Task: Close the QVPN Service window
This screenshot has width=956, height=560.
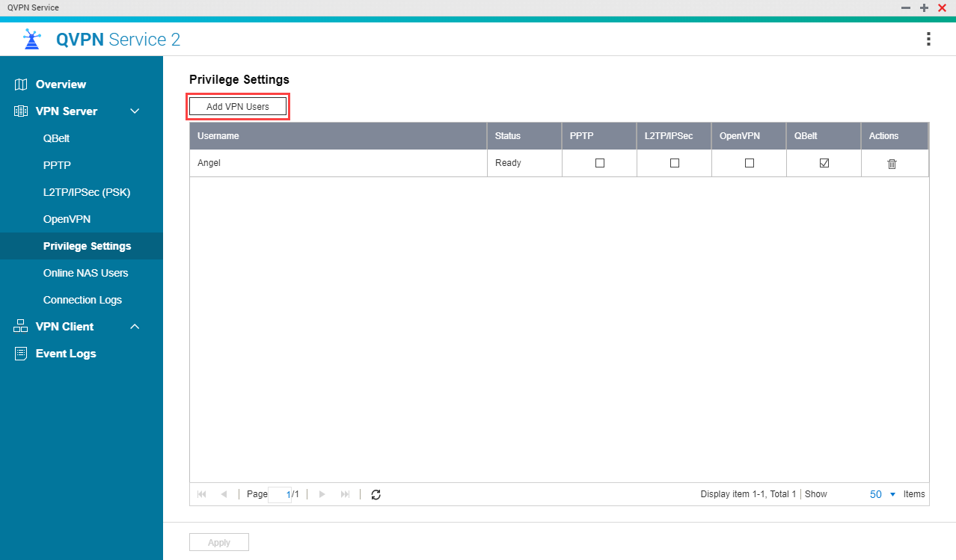Action: [x=943, y=7]
